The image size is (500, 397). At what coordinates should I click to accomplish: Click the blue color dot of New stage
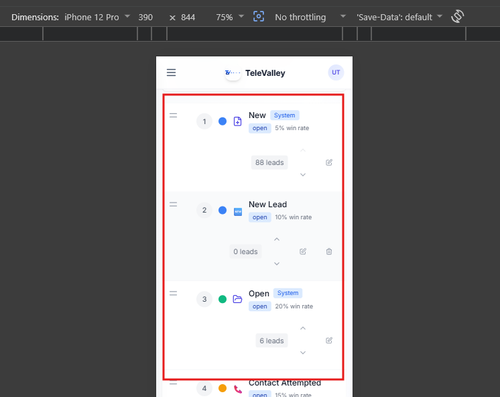222,121
